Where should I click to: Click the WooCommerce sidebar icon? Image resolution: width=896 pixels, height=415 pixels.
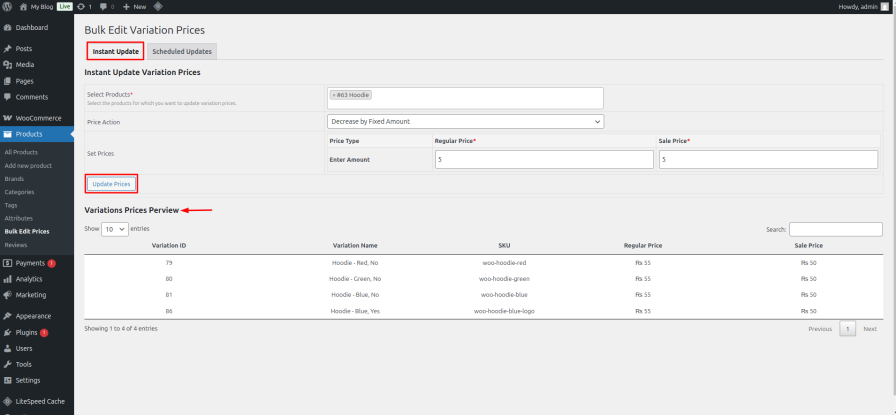(8, 118)
